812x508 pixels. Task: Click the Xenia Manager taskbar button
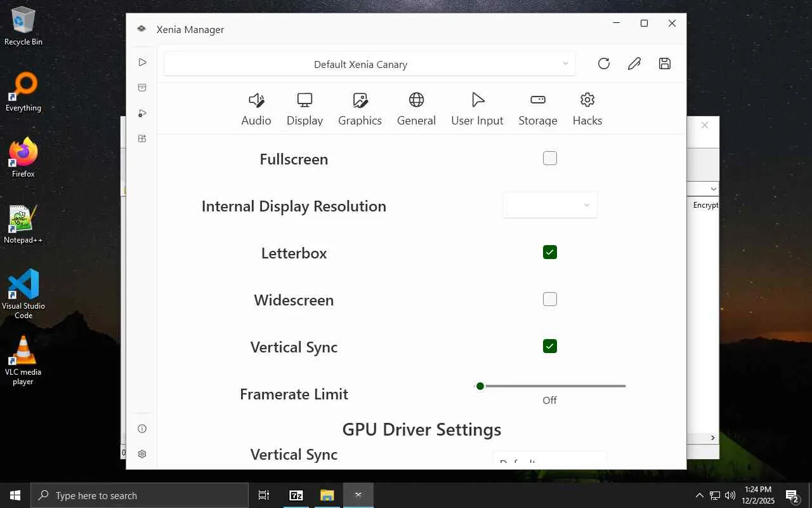point(358,495)
